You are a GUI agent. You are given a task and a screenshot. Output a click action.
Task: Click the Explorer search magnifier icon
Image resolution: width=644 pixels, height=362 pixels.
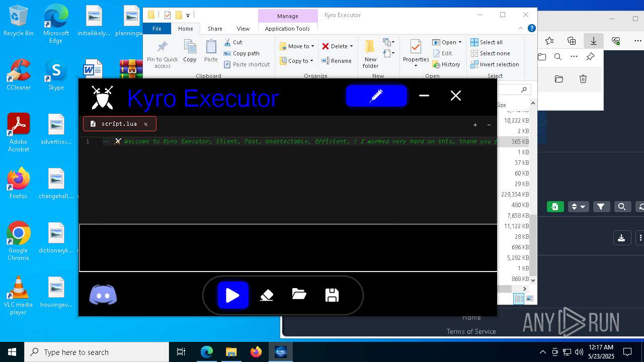[x=524, y=89]
